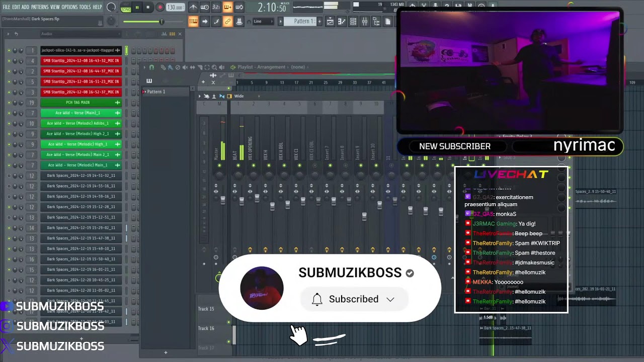
Task: Close the channel rack with X
Action: point(180,34)
